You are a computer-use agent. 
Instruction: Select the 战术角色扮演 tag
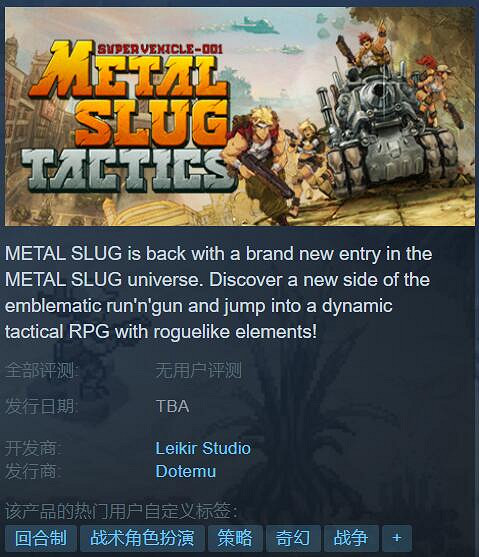(142, 537)
